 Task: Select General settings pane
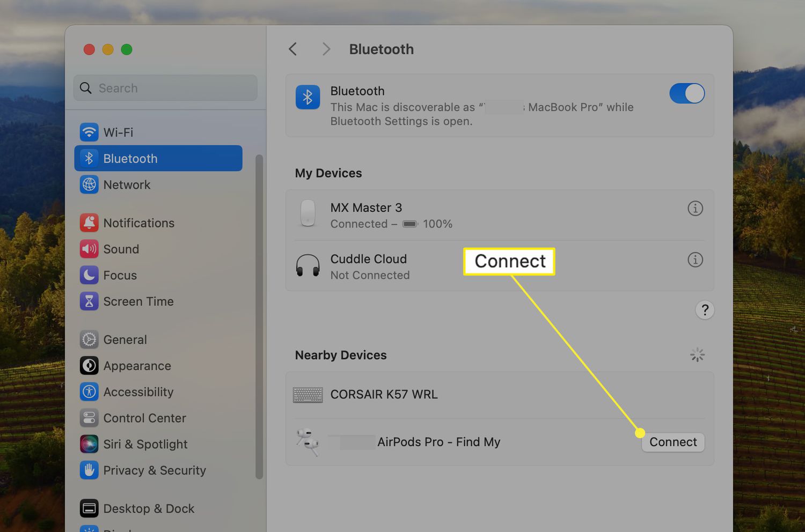click(x=125, y=339)
